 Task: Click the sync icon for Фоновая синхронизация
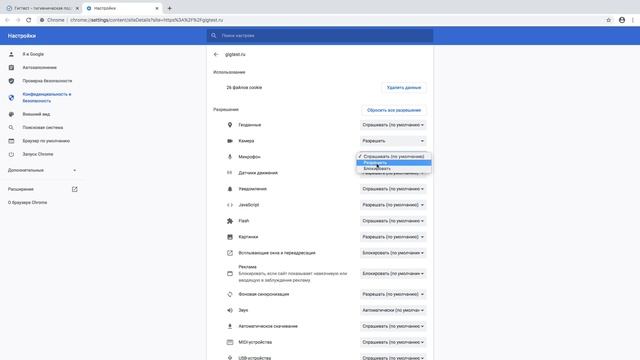[x=230, y=294]
